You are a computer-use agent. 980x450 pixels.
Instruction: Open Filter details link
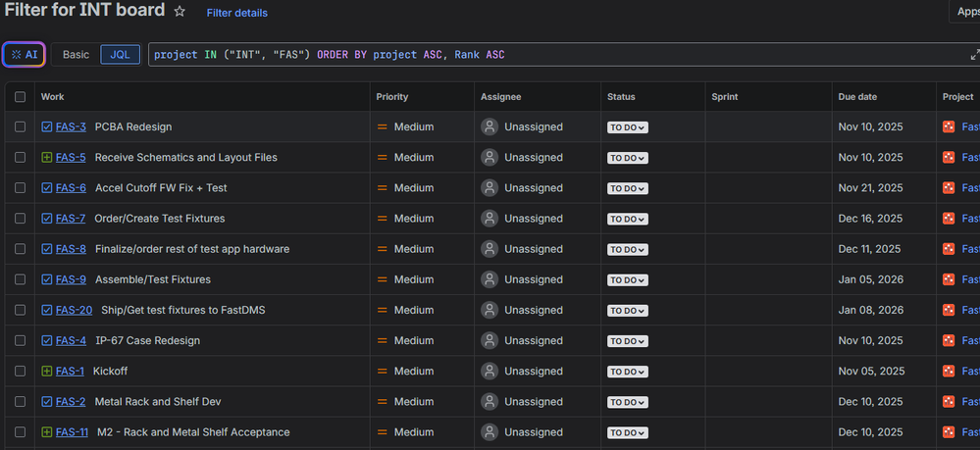[x=236, y=13]
